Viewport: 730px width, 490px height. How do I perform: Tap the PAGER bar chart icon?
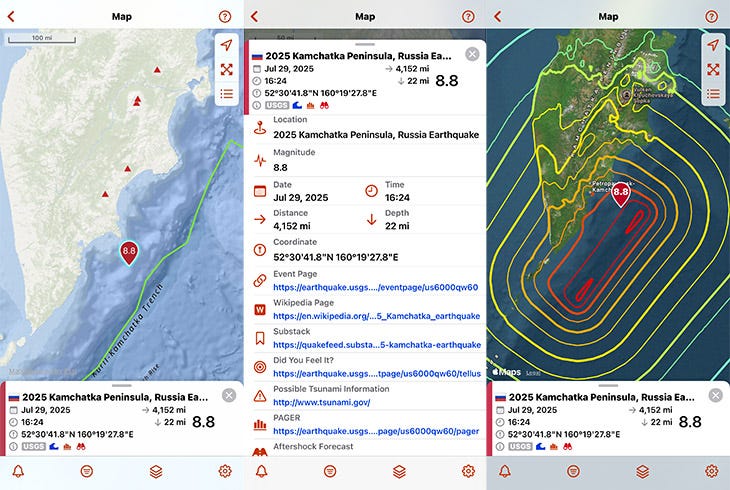click(x=260, y=425)
